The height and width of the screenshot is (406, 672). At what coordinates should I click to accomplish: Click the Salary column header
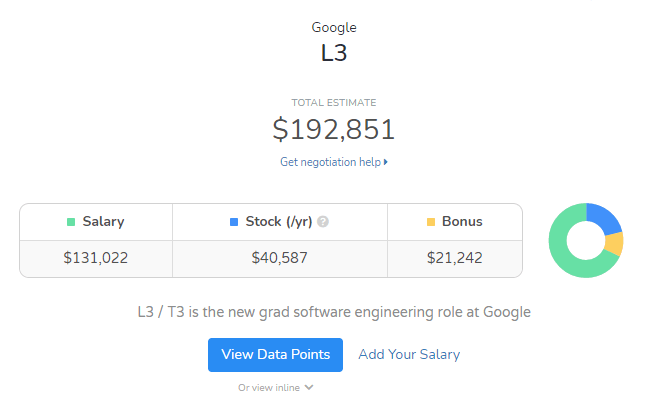96,222
